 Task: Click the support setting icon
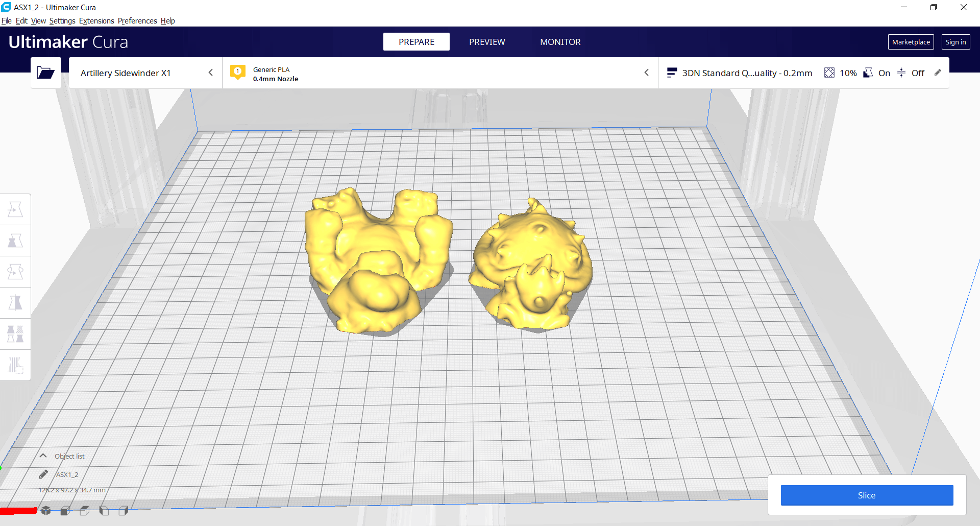(x=868, y=73)
